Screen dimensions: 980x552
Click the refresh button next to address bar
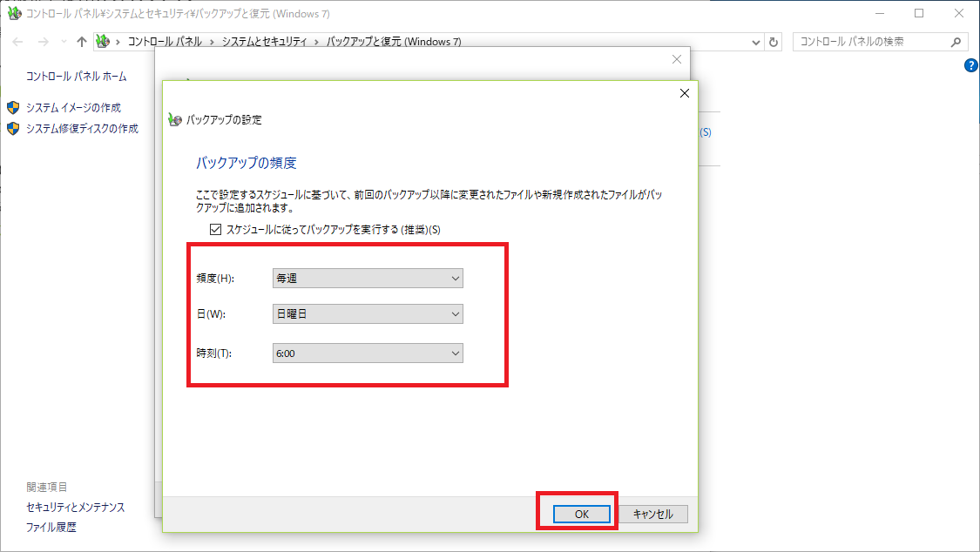tap(774, 42)
